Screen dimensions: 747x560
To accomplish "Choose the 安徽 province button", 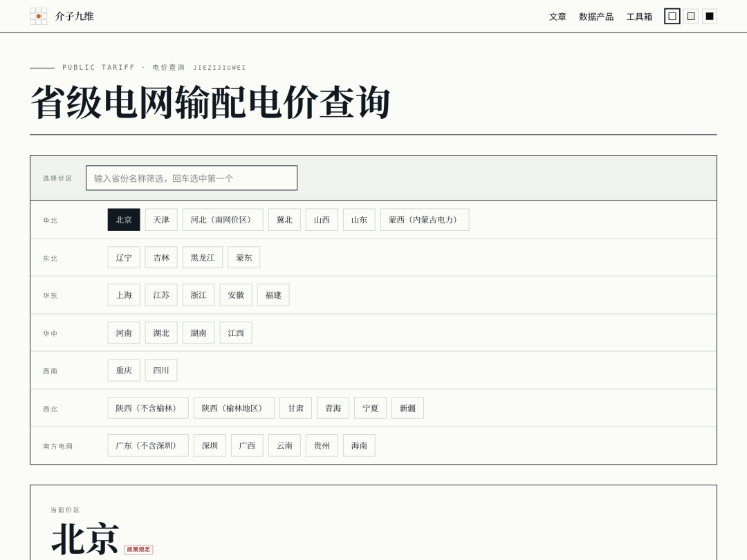I will point(236,295).
